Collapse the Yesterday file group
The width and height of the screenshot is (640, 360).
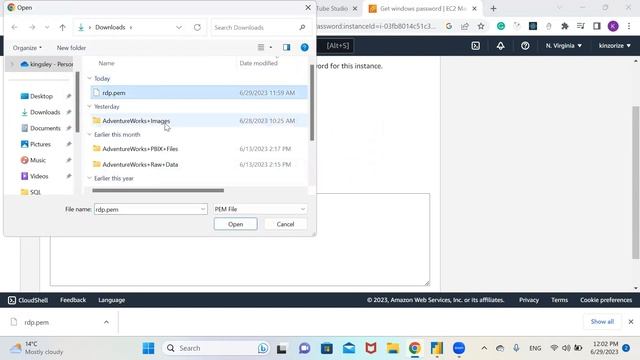pos(89,107)
